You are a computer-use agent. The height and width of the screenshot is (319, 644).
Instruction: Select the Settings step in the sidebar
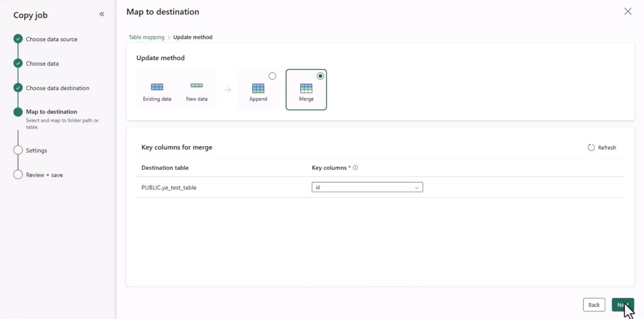tap(36, 150)
